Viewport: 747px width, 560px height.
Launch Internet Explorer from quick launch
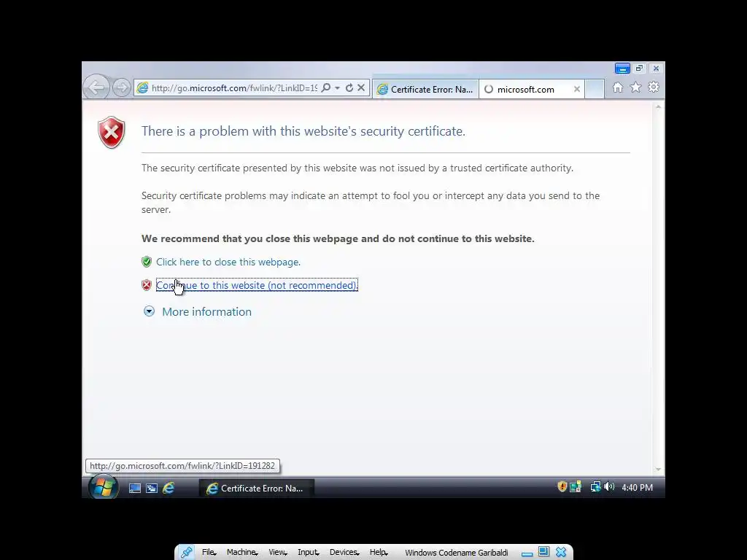pos(169,488)
